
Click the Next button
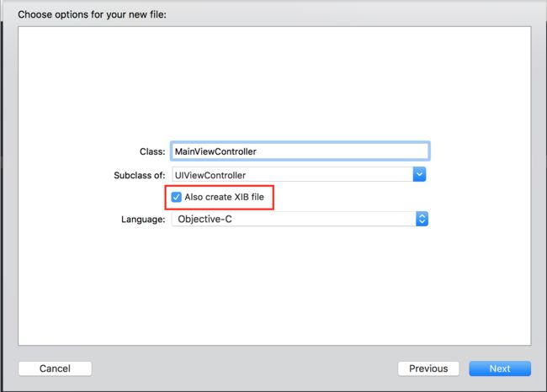500,368
